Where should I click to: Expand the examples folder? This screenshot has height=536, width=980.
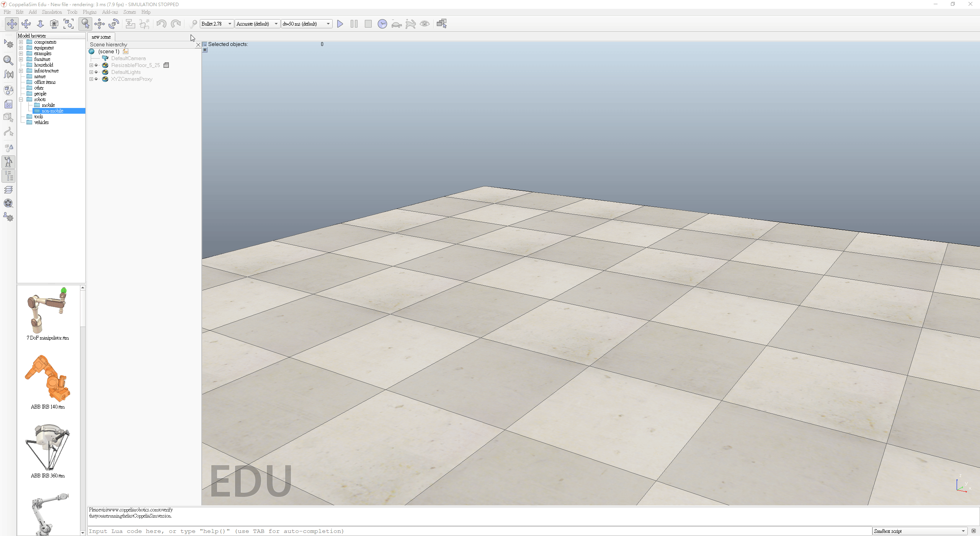coord(21,54)
